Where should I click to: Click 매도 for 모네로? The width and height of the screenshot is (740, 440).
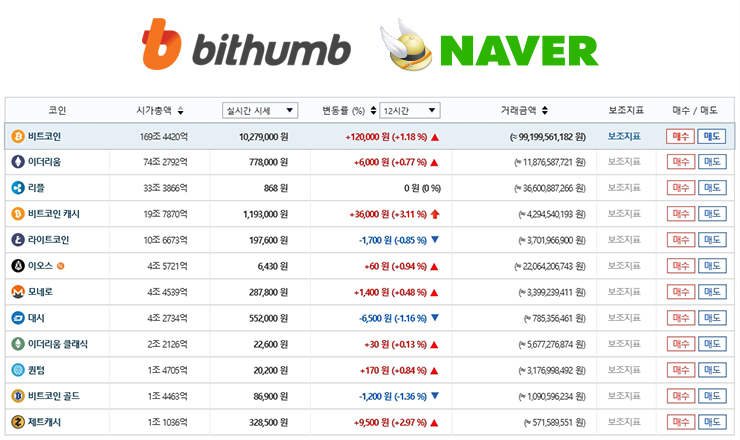(712, 292)
